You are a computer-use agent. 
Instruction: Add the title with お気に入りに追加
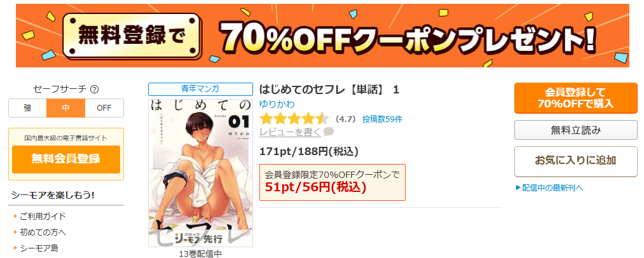(x=576, y=161)
